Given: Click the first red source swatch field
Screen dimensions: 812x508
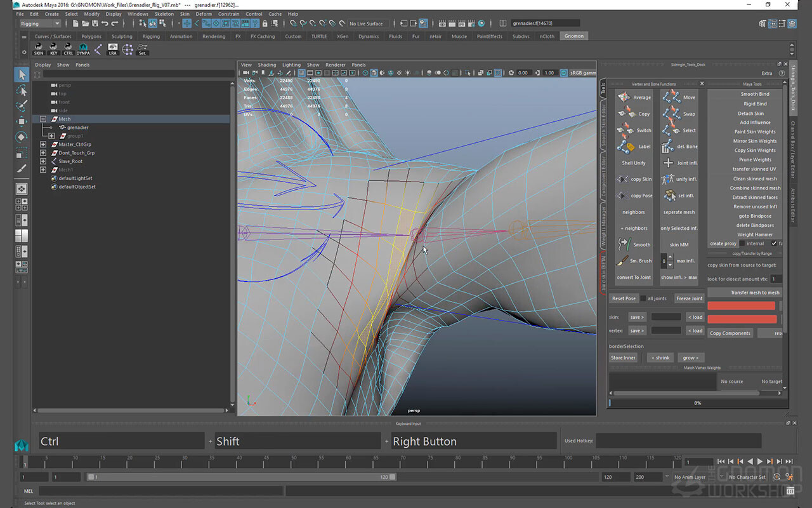Looking at the screenshot, I should tap(742, 306).
